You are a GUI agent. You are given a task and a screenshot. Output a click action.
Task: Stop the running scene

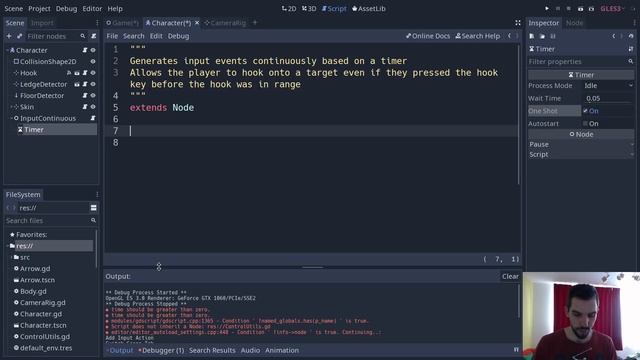point(569,9)
